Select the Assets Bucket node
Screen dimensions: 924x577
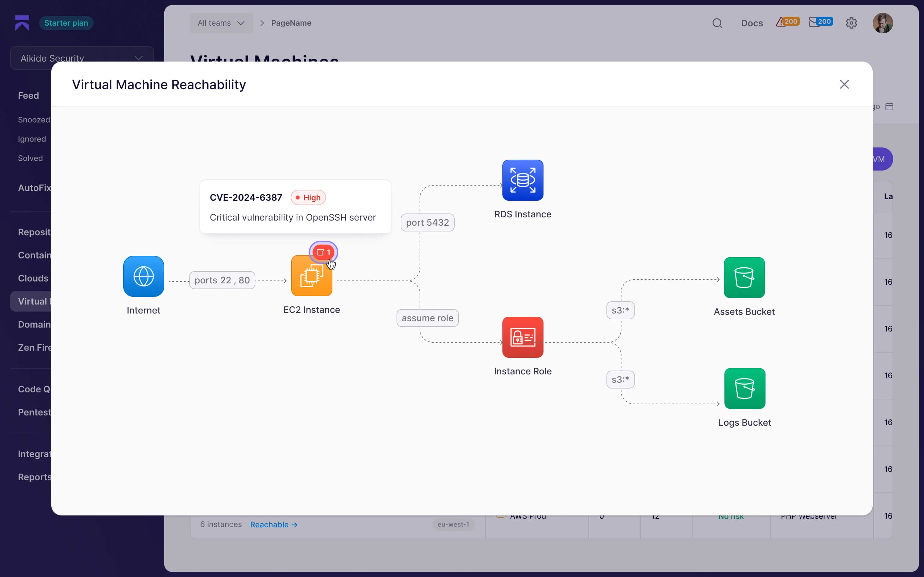click(745, 277)
